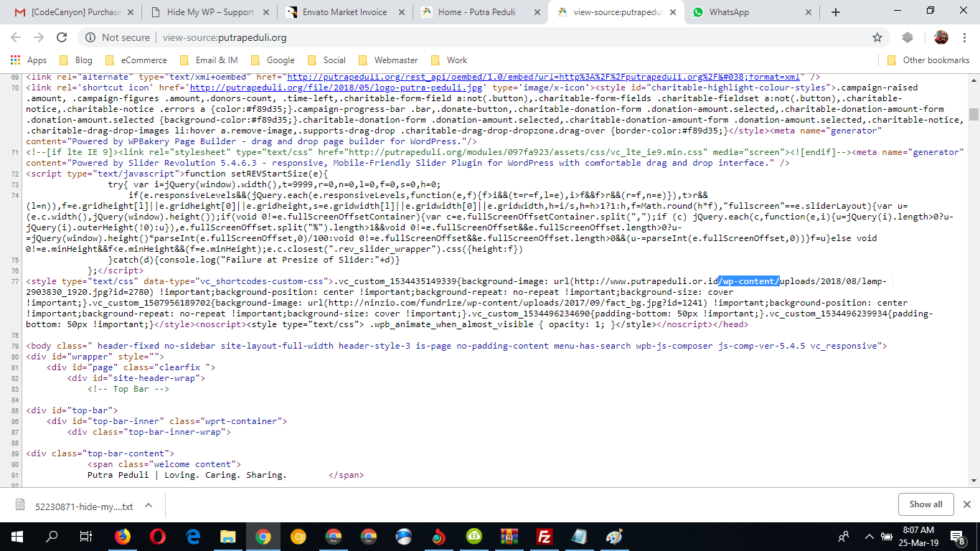Image resolution: width=980 pixels, height=551 pixels.
Task: Click the text 'Putra Peduli | Loving. Caring. Sharing.'
Action: 187,475
